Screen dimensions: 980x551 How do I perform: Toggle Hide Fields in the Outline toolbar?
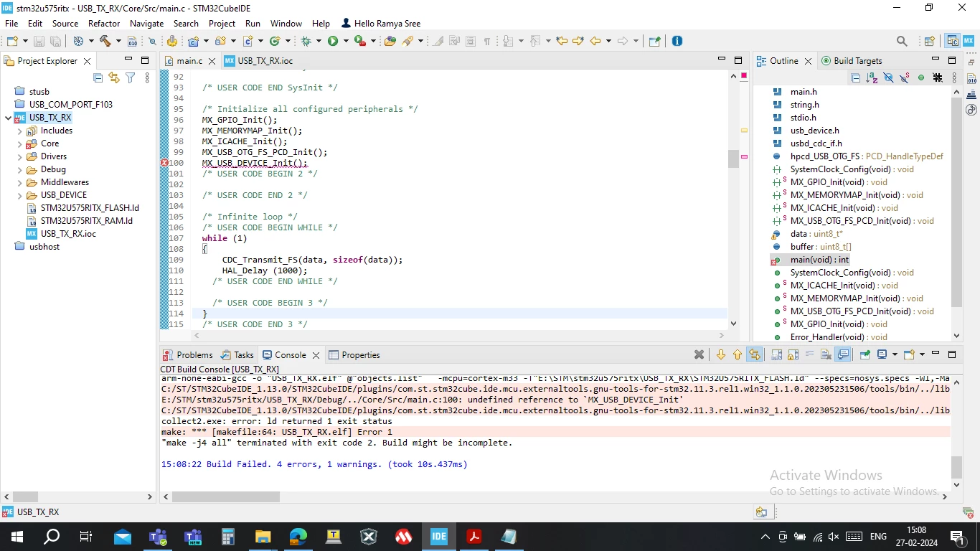[888, 77]
